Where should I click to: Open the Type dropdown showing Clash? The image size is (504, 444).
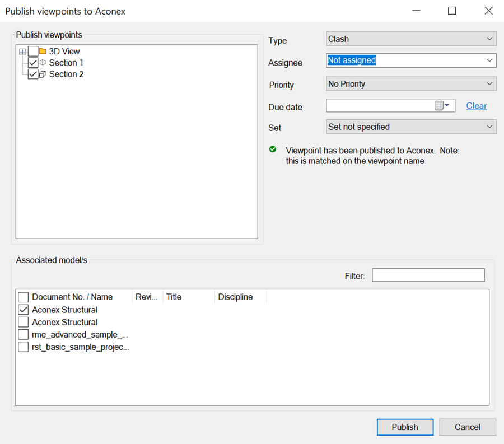click(x=411, y=39)
